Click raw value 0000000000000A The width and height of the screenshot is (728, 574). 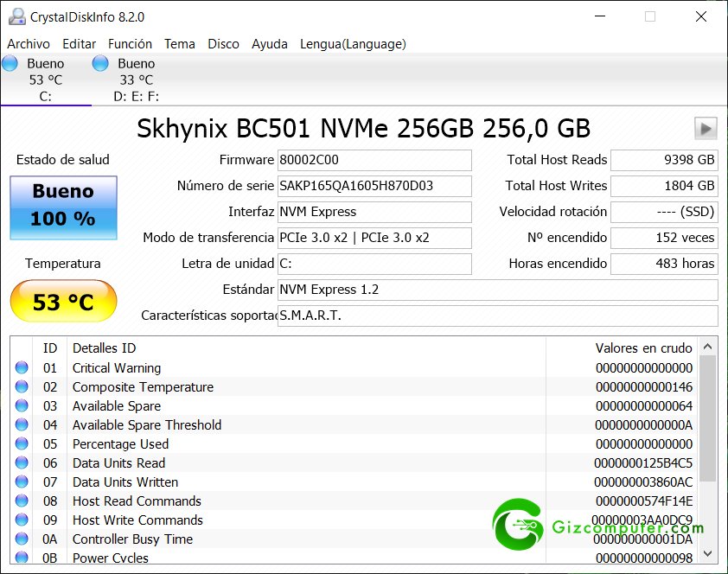(644, 425)
